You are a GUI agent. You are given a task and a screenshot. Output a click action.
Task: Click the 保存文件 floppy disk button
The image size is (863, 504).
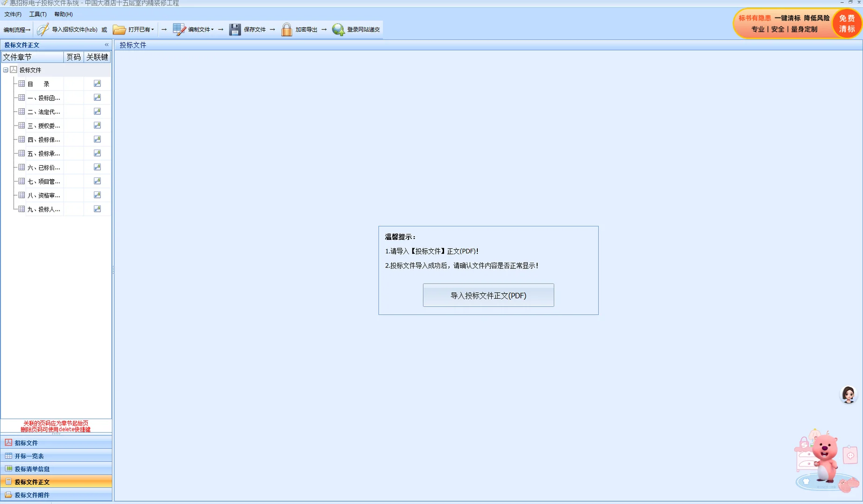coord(248,29)
